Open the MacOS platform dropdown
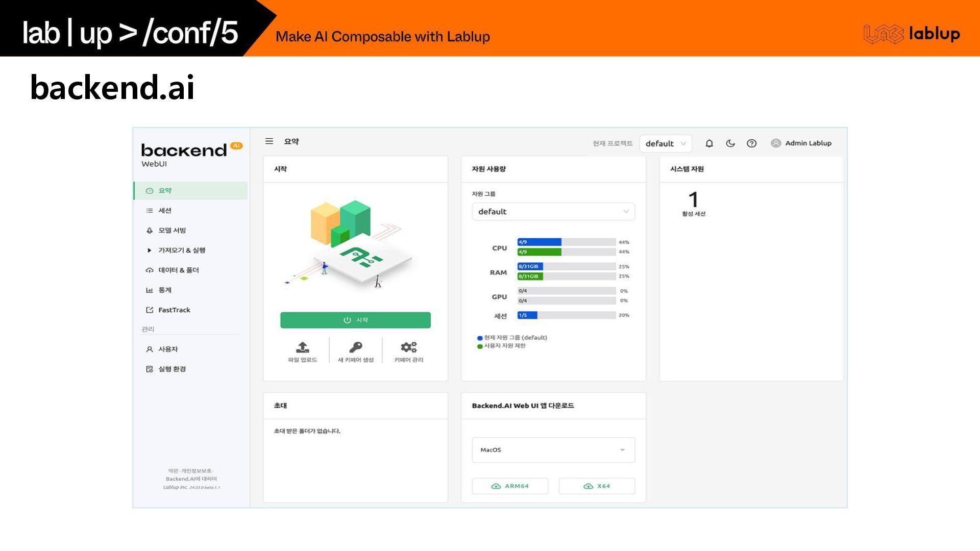Viewport: 980px width, 551px height. point(553,450)
